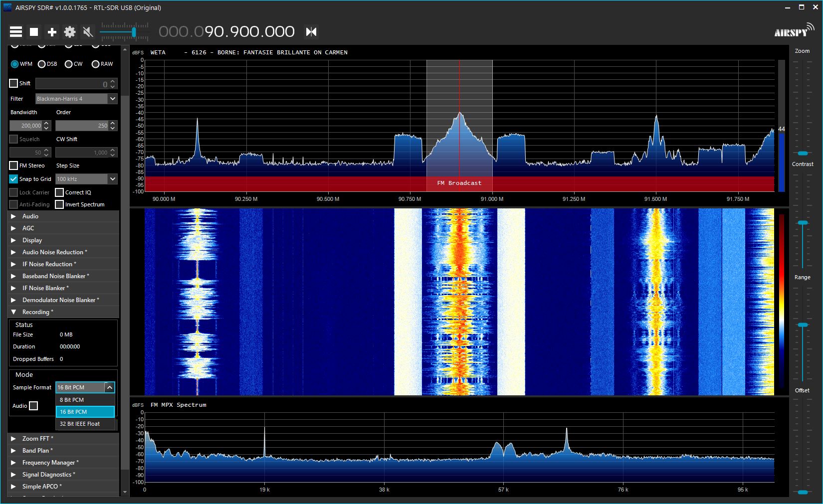823x504 pixels.
Task: Expand the Zoom FFT panel
Action: click(x=63, y=439)
